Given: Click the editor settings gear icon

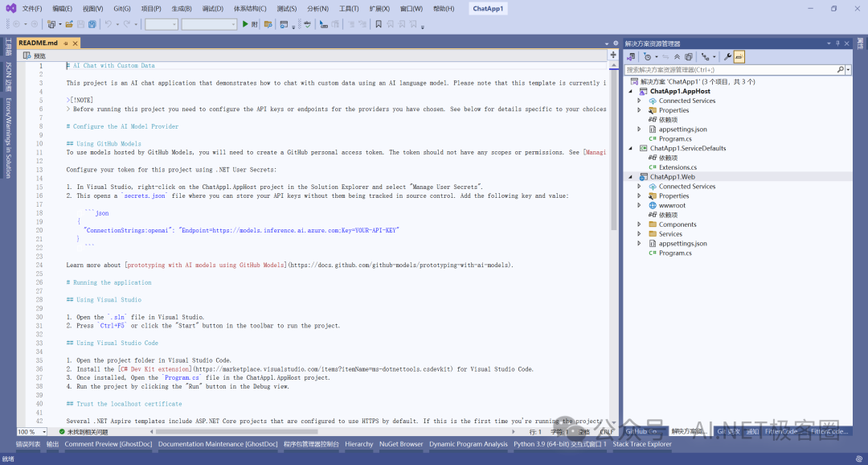Looking at the screenshot, I should pos(616,43).
